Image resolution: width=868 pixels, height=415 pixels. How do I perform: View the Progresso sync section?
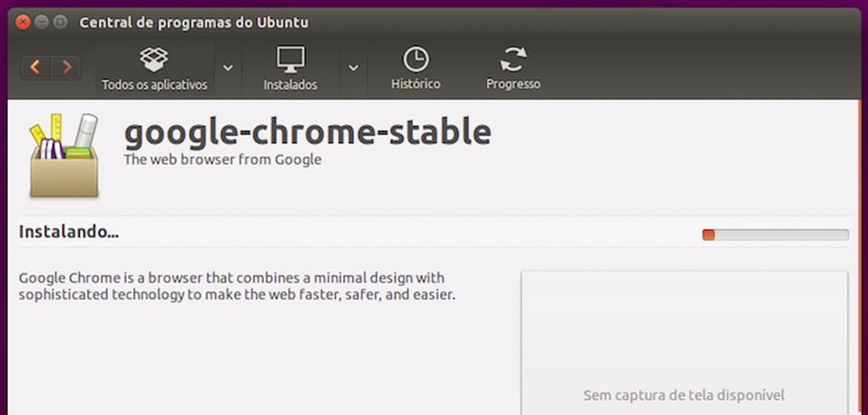point(513,69)
